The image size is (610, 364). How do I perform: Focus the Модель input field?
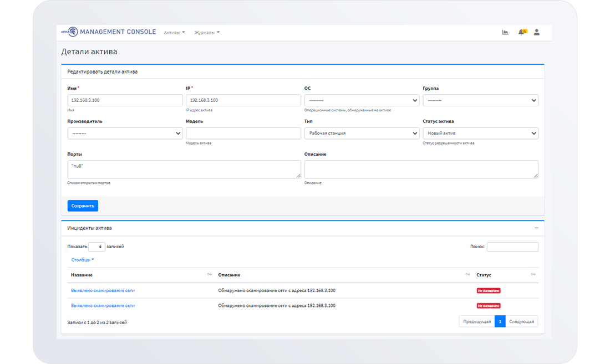click(x=243, y=134)
